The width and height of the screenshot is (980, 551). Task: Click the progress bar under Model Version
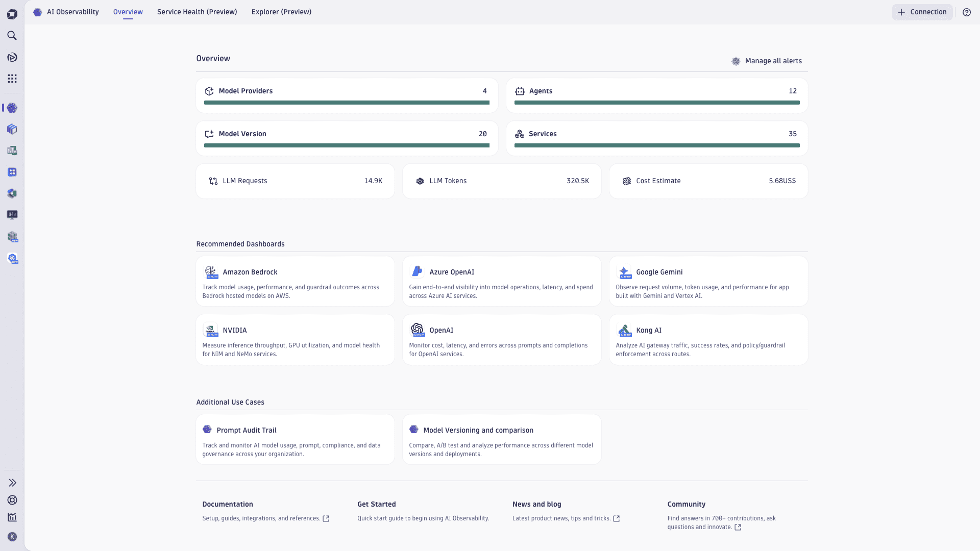tap(347, 145)
